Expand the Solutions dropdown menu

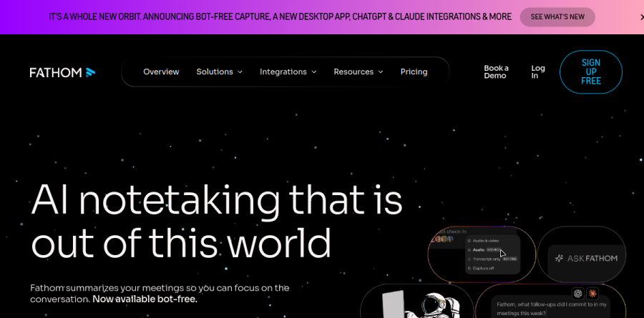220,71
